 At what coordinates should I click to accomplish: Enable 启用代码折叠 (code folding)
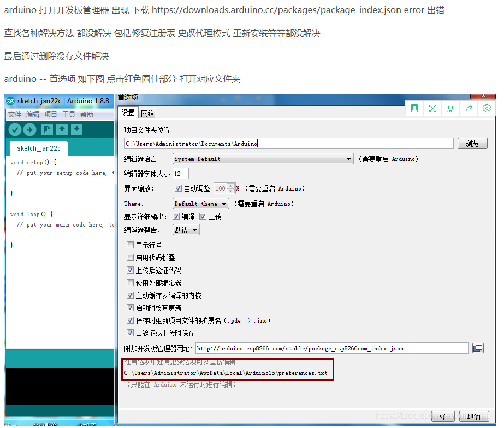coord(129,257)
